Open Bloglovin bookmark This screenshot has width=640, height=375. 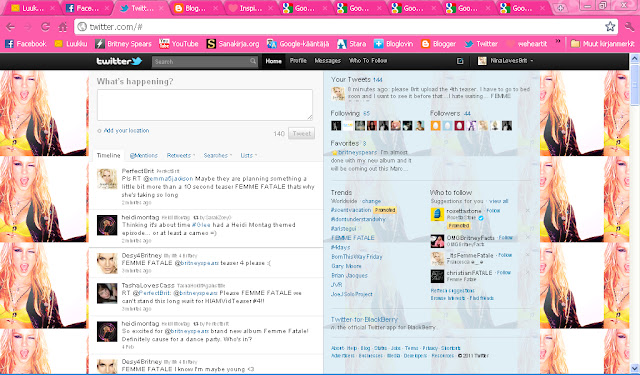(393, 44)
